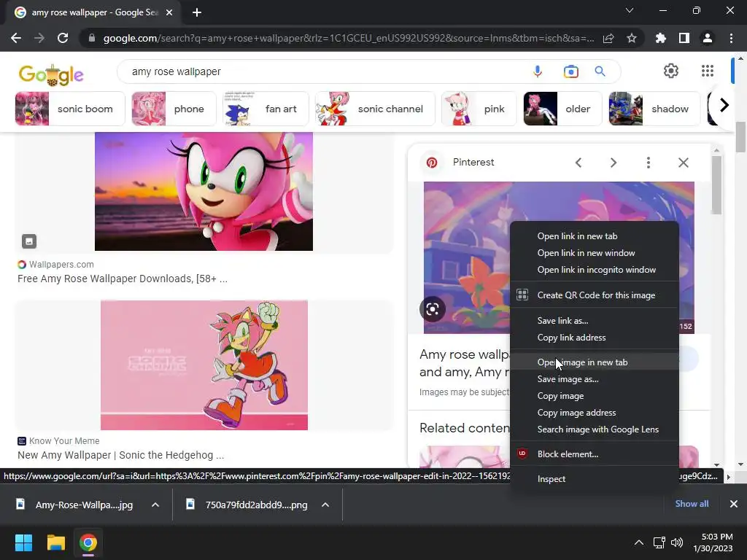Choose Open link in incognito window
Viewport: 747px width, 560px height.
pos(594,270)
